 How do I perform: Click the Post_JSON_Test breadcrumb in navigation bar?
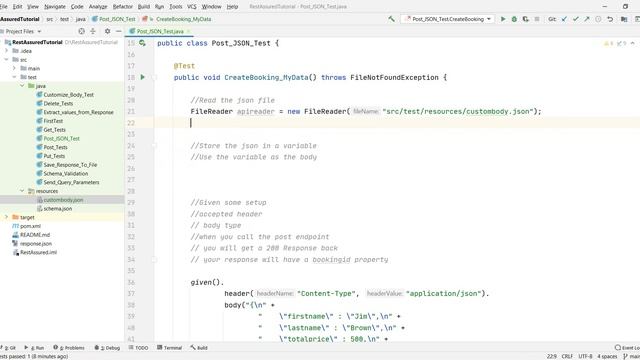point(117,19)
